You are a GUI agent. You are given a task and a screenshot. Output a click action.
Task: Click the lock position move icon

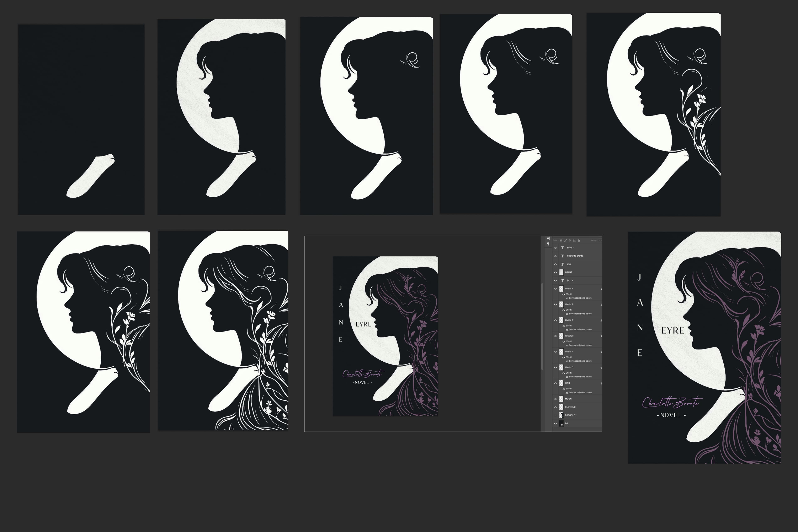point(570,241)
